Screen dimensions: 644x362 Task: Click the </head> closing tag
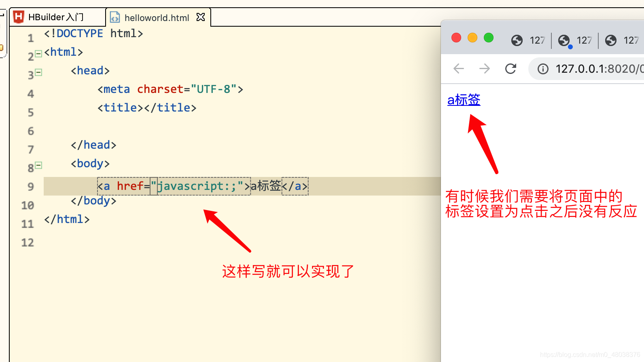click(x=93, y=145)
